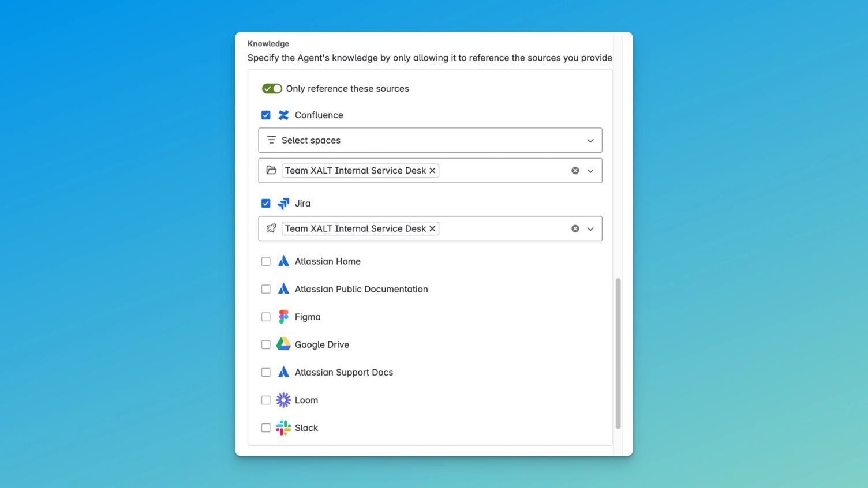Uncheck the Confluence checkbox
The image size is (868, 488).
pos(265,115)
